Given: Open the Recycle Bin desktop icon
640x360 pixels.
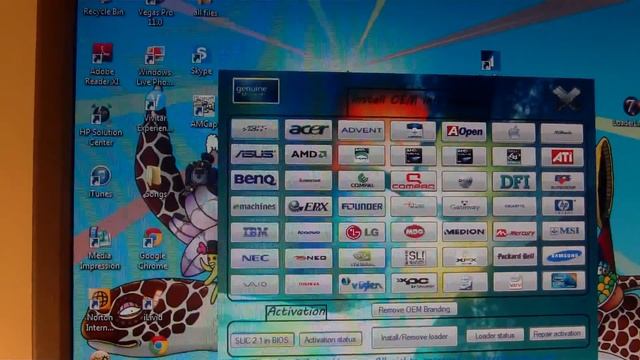Looking at the screenshot, I should 103,9.
